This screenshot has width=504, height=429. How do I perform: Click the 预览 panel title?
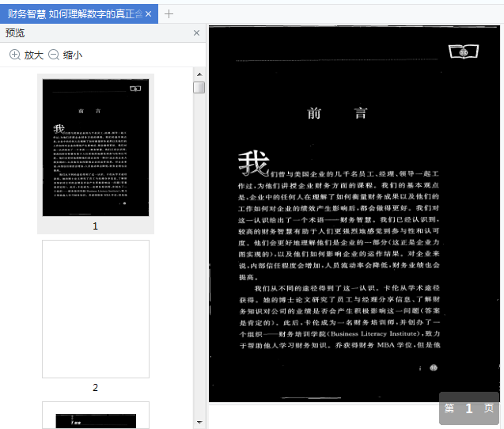(x=15, y=32)
